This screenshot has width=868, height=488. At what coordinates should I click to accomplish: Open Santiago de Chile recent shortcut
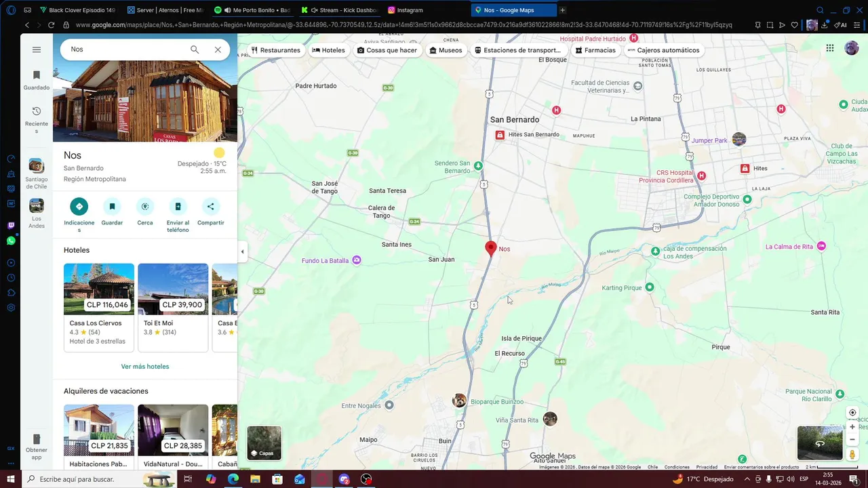pos(37,174)
